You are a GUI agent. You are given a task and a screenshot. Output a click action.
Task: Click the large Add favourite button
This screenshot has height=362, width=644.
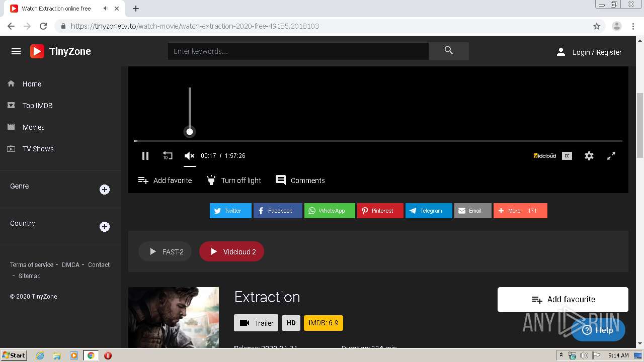click(x=563, y=300)
